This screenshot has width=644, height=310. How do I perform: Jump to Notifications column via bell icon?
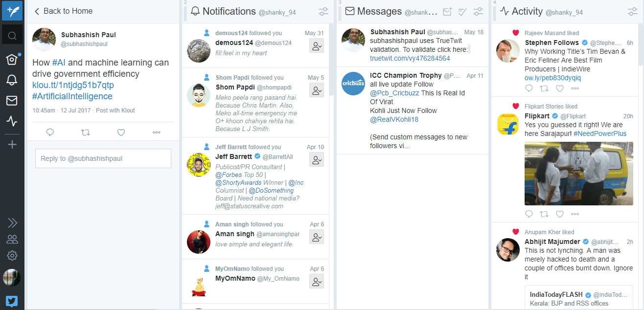point(12,80)
